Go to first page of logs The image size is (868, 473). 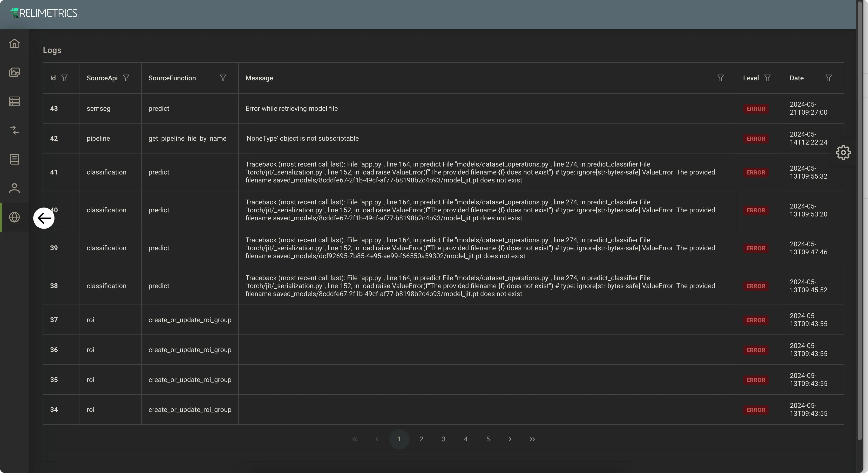point(355,439)
